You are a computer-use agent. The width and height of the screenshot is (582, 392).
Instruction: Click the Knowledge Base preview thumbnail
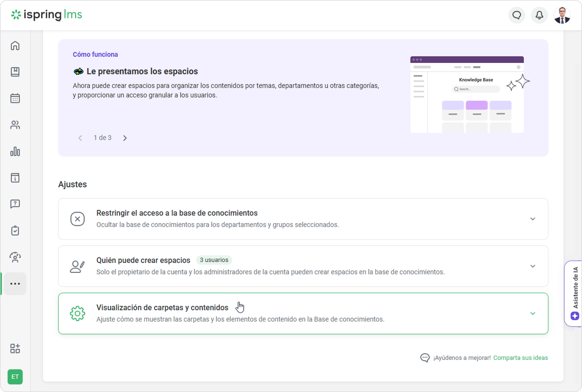click(x=467, y=95)
